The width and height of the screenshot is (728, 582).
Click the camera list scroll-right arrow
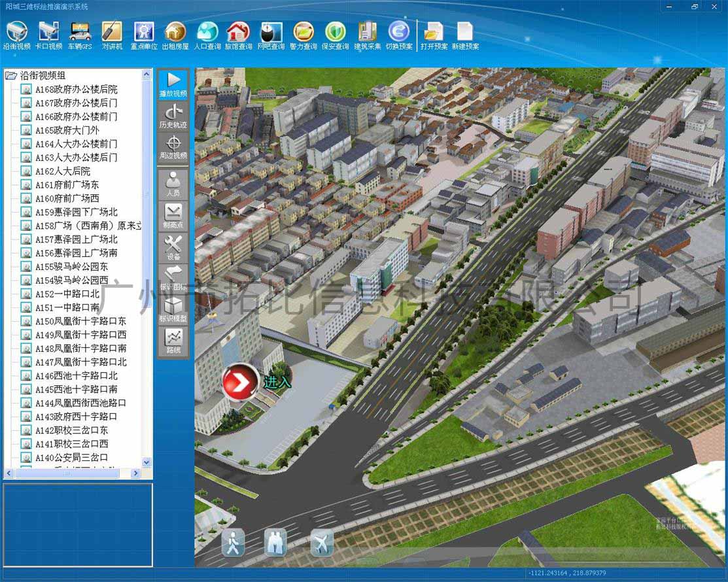[135, 473]
